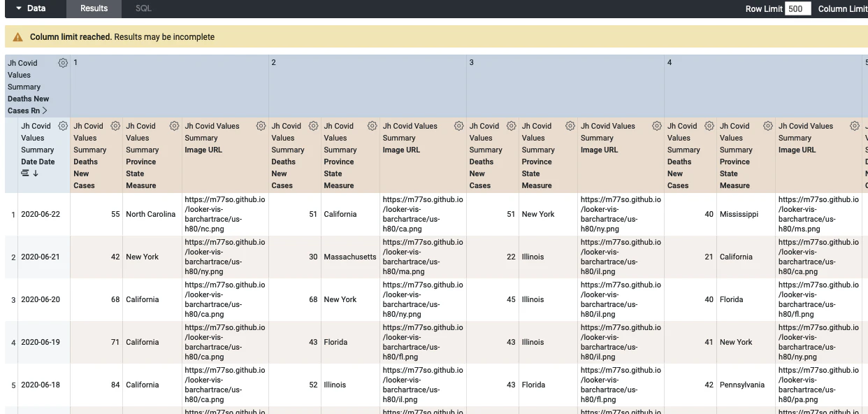
Task: Open gear for Deaths New Cases under pivot 3
Action: pos(511,126)
